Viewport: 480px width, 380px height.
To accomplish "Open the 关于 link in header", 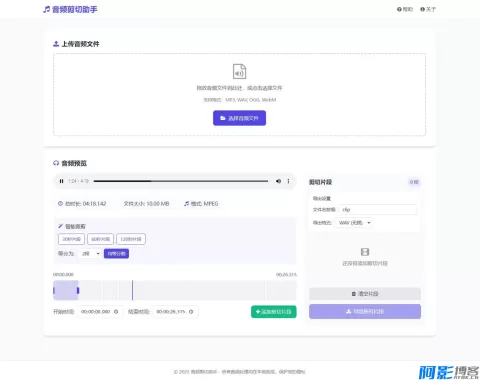I will tap(428, 9).
